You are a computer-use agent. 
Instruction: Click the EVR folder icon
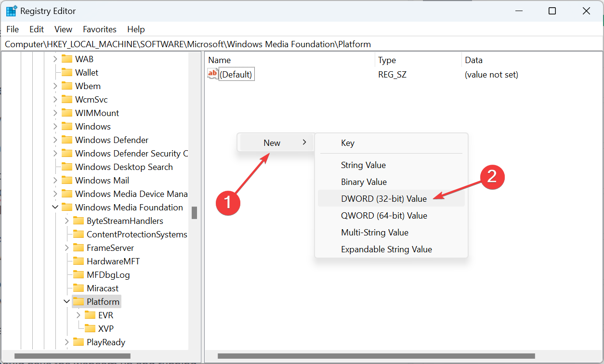[x=90, y=315]
